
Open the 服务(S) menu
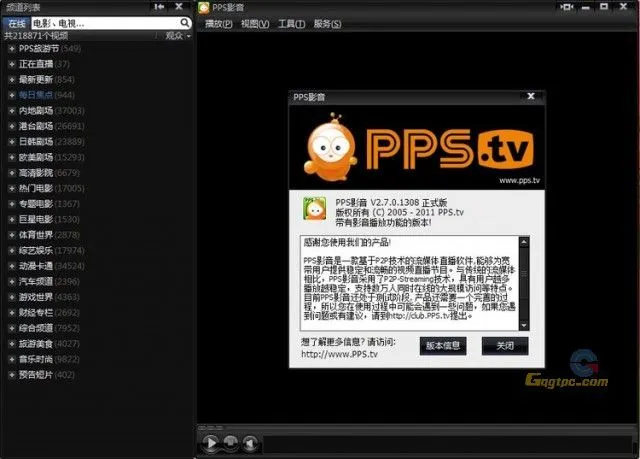click(x=327, y=24)
